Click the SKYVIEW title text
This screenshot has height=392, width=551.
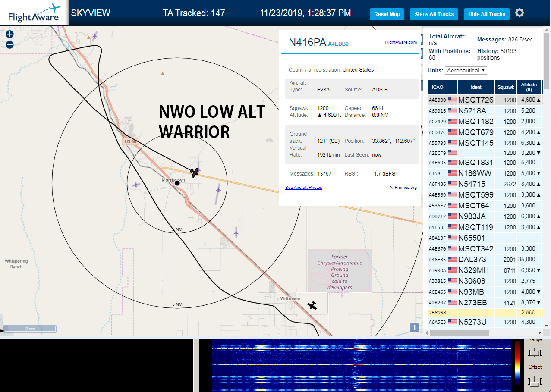pos(91,13)
